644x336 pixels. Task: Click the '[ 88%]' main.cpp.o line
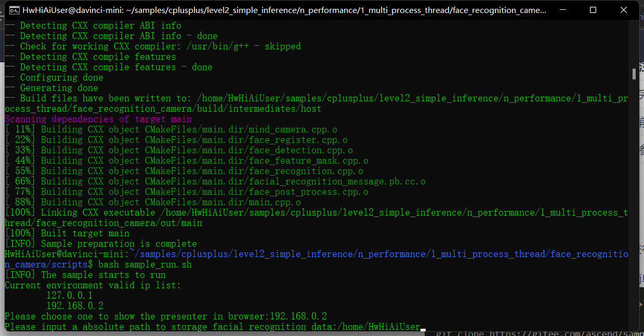coord(153,202)
